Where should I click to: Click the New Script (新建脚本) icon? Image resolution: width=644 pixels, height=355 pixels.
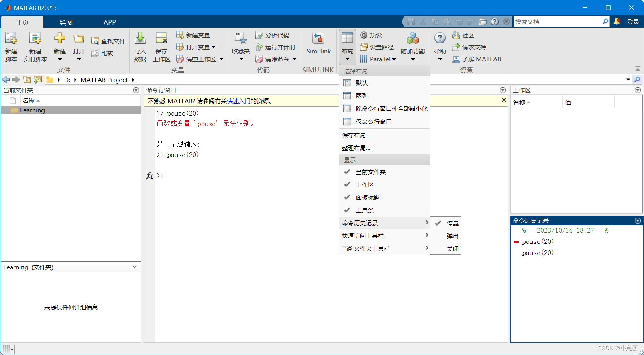(x=11, y=39)
